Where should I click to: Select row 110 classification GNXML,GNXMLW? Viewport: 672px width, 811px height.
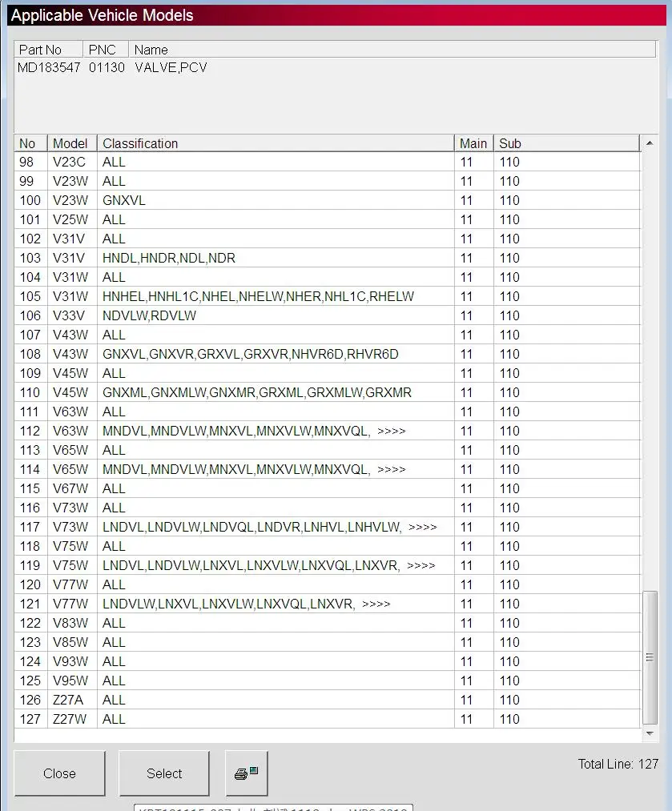point(327,392)
